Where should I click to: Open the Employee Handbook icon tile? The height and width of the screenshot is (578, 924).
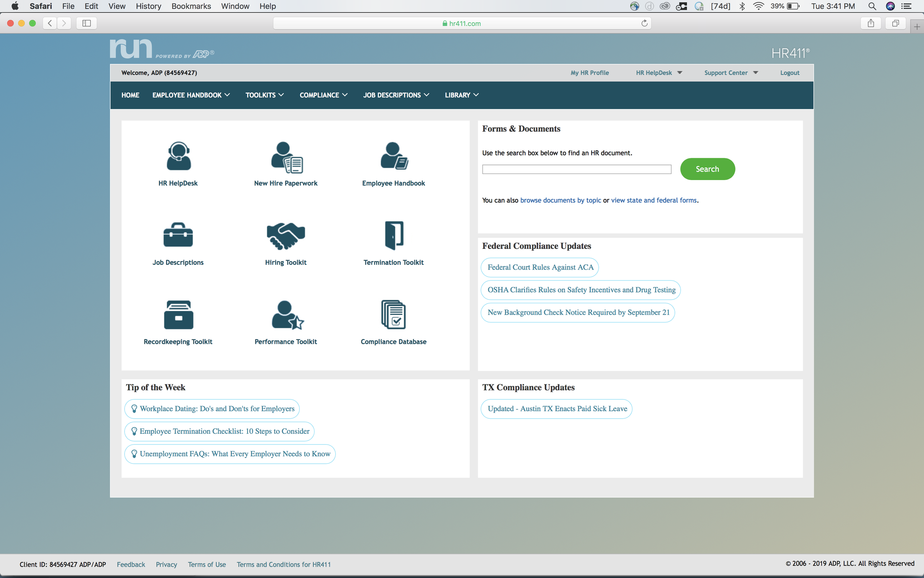tap(394, 156)
